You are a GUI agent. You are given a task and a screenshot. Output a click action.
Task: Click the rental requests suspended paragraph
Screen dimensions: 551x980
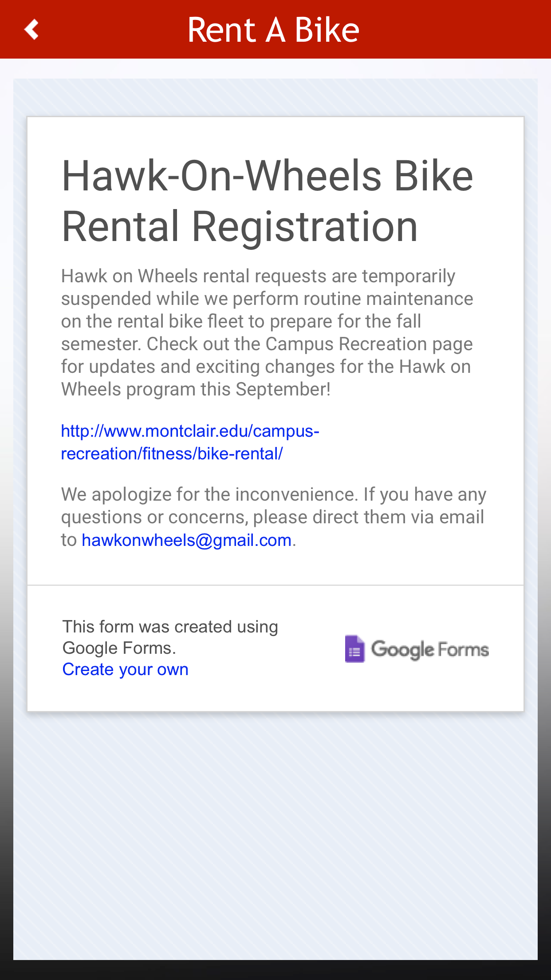point(266,332)
